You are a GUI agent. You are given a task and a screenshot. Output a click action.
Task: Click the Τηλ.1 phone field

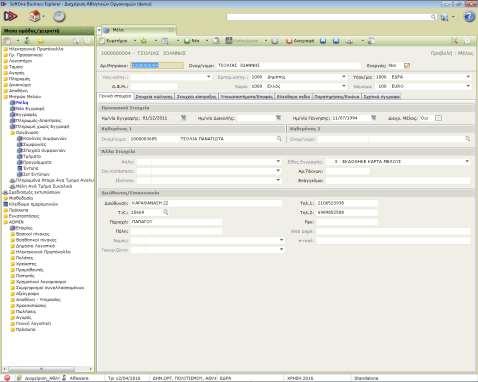347,203
